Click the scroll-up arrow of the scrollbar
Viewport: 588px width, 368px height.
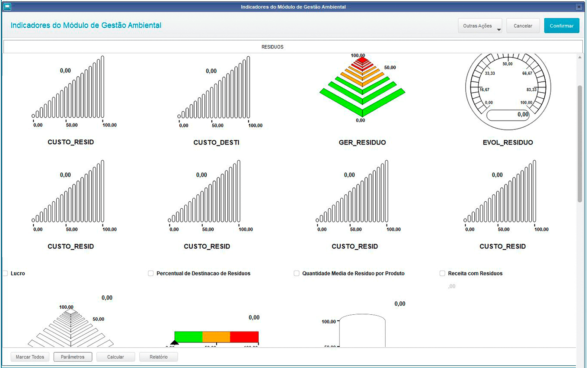[x=580, y=57]
